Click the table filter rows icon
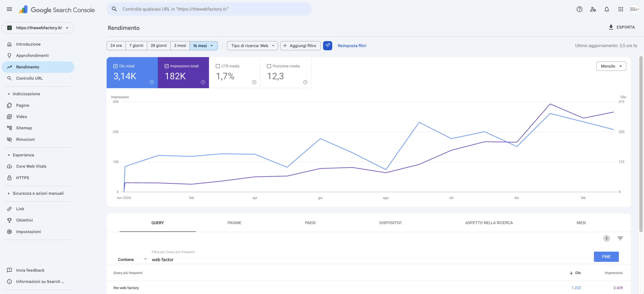The width and height of the screenshot is (644, 294). coord(620,238)
